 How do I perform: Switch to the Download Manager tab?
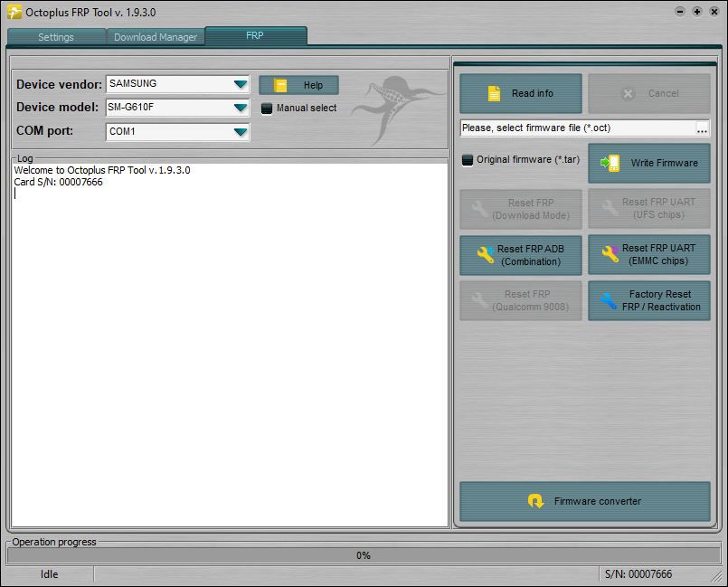pos(156,37)
